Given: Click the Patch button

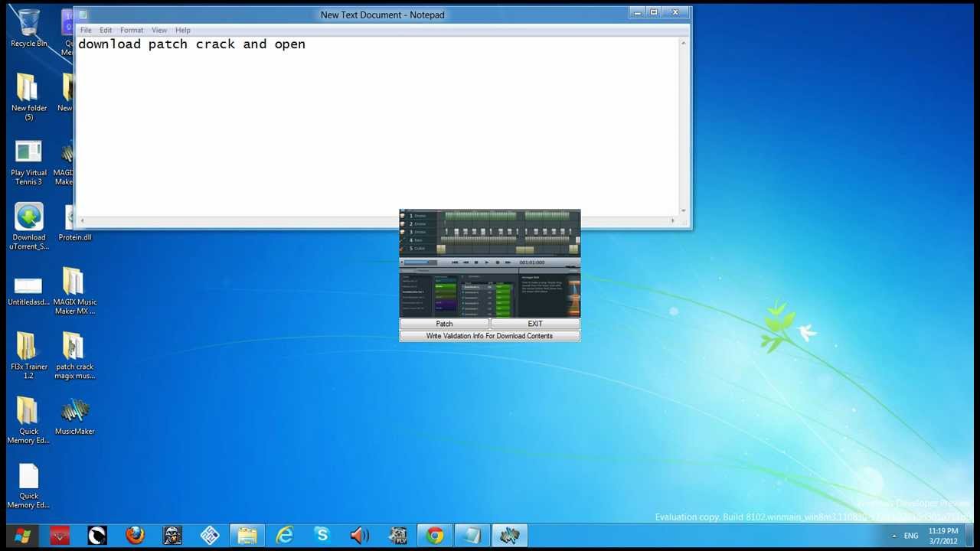Looking at the screenshot, I should pyautogui.click(x=444, y=324).
